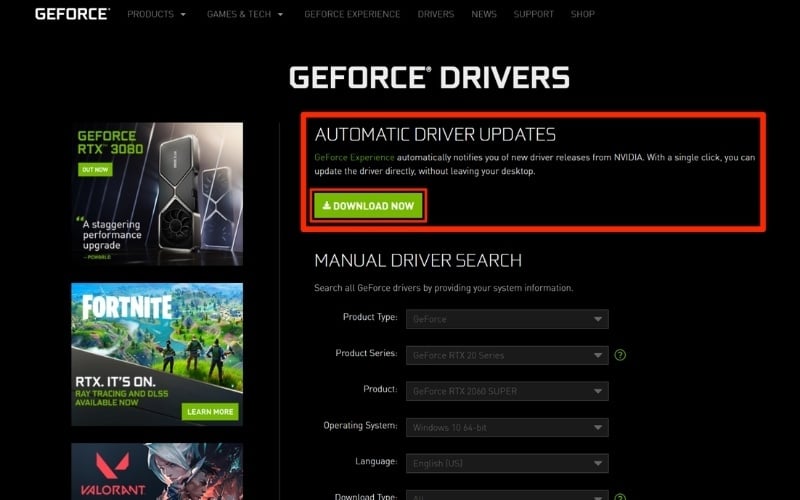Click the Product Type label
Screen dimensions: 800x500
(370, 317)
